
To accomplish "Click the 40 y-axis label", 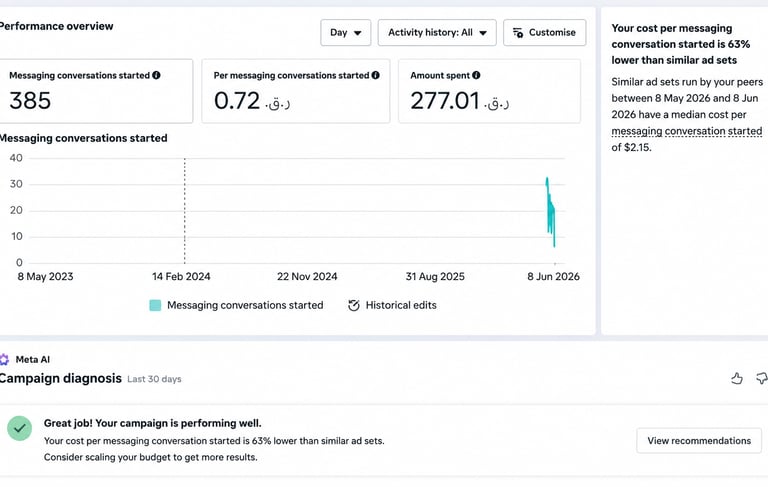I will 16,158.
